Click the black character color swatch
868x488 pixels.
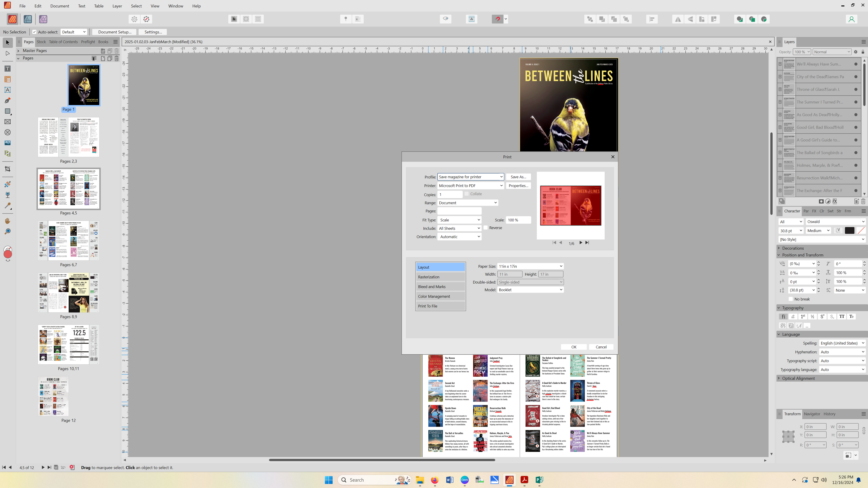[849, 231]
